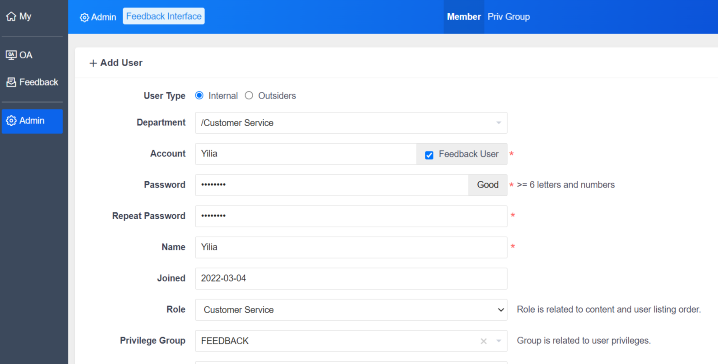Click the Good password strength indicator
The width and height of the screenshot is (718, 364).
point(487,185)
